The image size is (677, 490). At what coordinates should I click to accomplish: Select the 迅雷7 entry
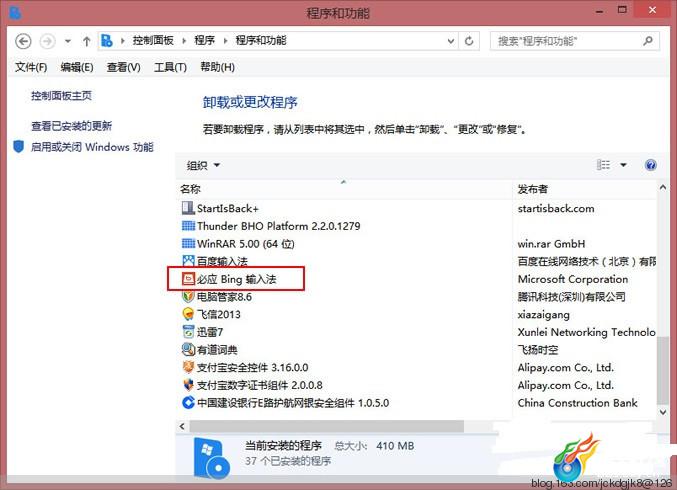tap(210, 332)
